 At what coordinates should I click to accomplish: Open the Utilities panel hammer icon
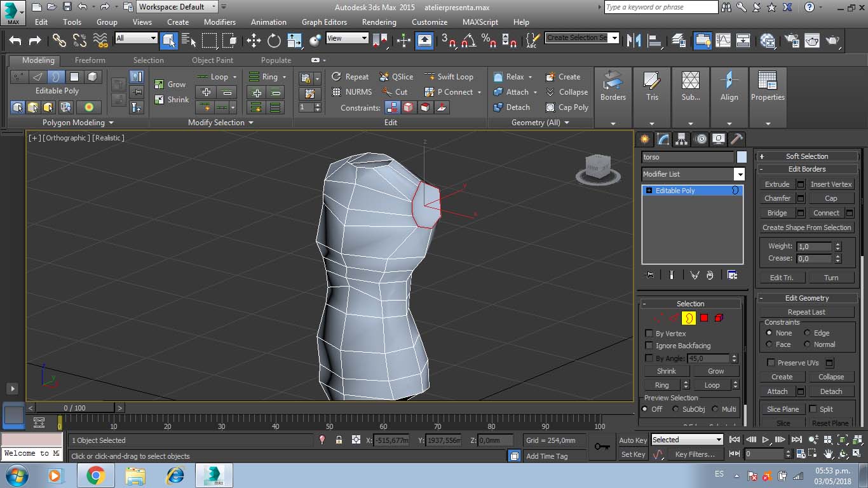coord(736,139)
